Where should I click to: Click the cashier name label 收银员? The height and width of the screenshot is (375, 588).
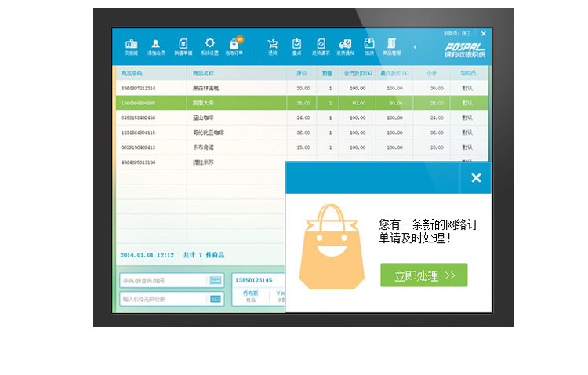pos(457,34)
